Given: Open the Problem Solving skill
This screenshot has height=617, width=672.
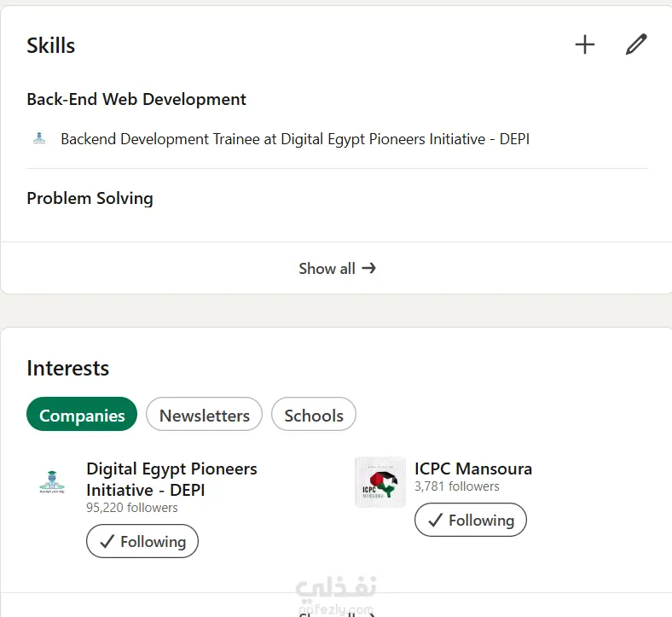Looking at the screenshot, I should click(x=90, y=198).
